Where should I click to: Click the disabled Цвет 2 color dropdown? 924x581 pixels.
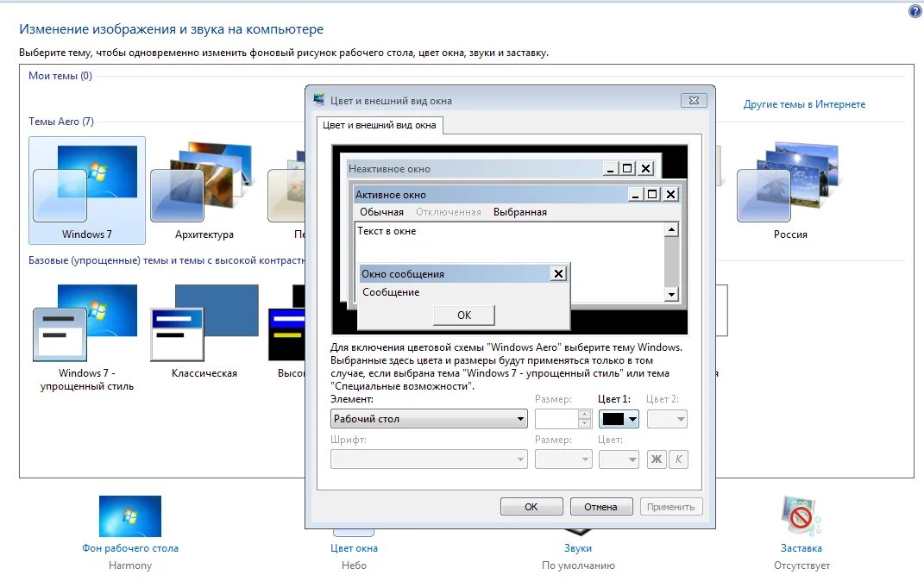(x=667, y=419)
